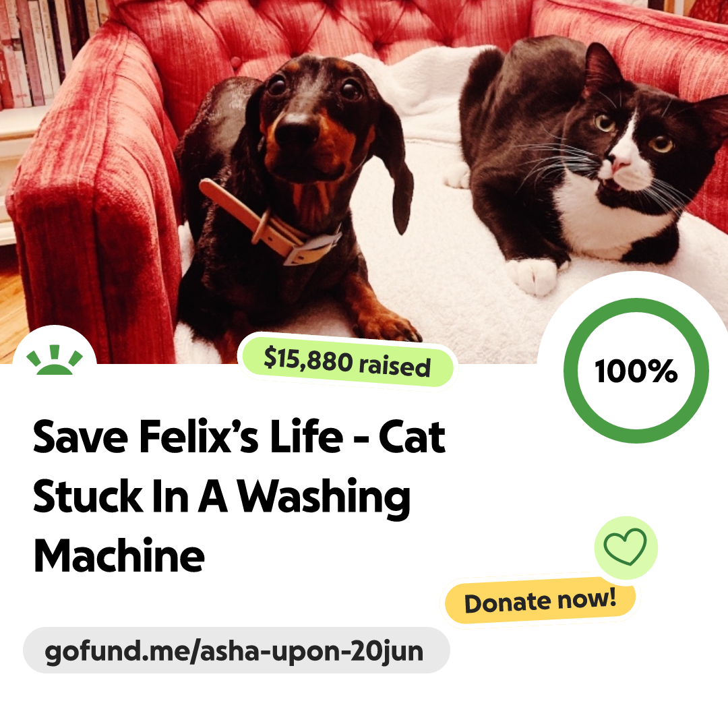The height and width of the screenshot is (728, 728).
Task: Select the 100% progress ring
Action: (636, 371)
